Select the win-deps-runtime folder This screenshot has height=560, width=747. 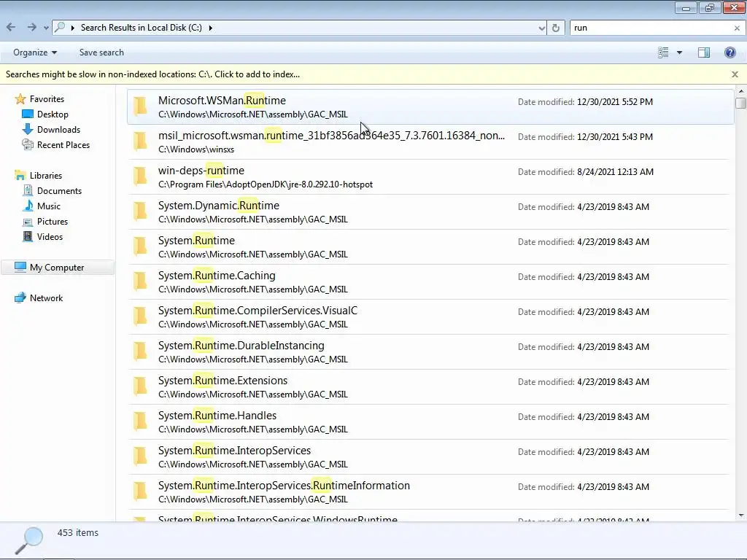tap(430, 176)
